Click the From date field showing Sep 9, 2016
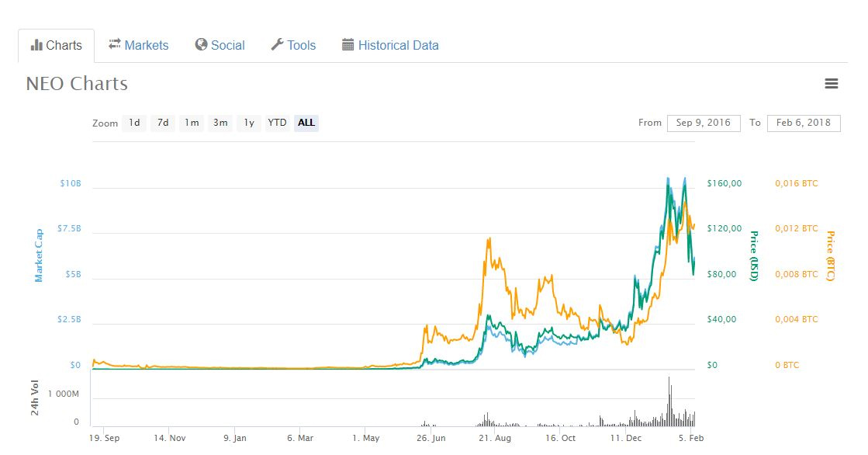868x455 pixels. click(x=703, y=123)
